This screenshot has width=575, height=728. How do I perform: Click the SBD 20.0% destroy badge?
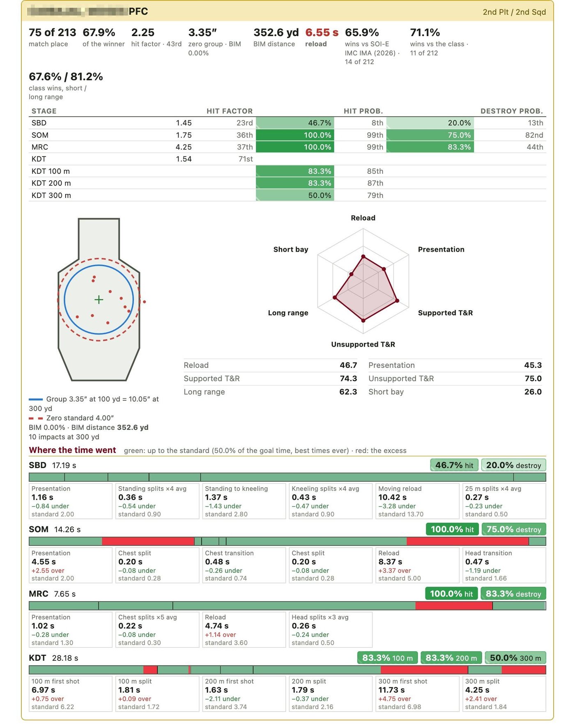point(513,465)
